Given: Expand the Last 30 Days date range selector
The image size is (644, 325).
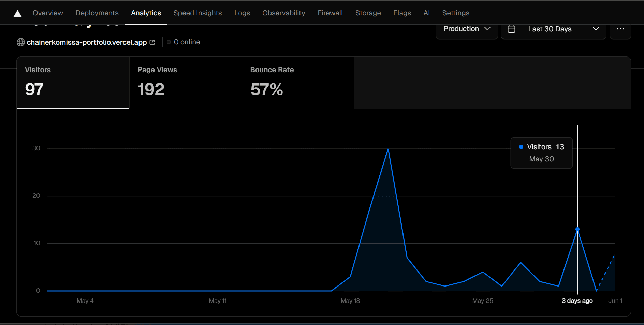Looking at the screenshot, I should pos(563,29).
